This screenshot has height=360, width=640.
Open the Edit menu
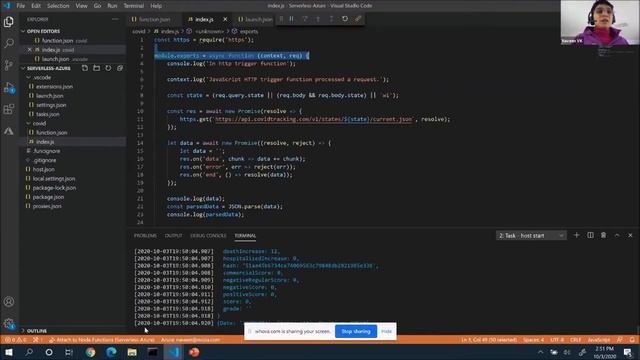click(x=36, y=6)
